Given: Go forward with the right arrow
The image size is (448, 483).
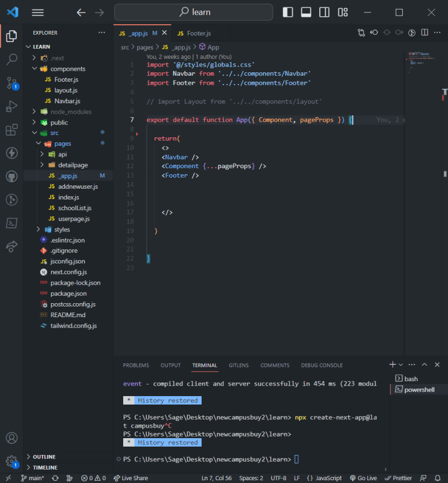Looking at the screenshot, I should pyautogui.click(x=99, y=13).
